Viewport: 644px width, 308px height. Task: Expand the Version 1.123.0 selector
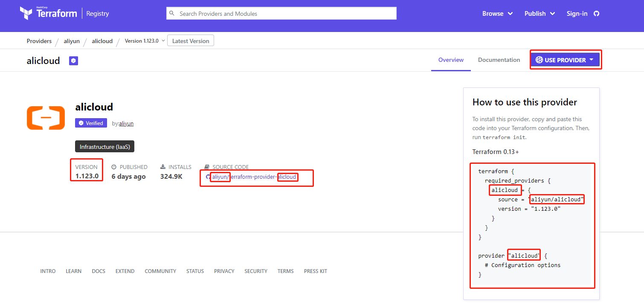(145, 41)
